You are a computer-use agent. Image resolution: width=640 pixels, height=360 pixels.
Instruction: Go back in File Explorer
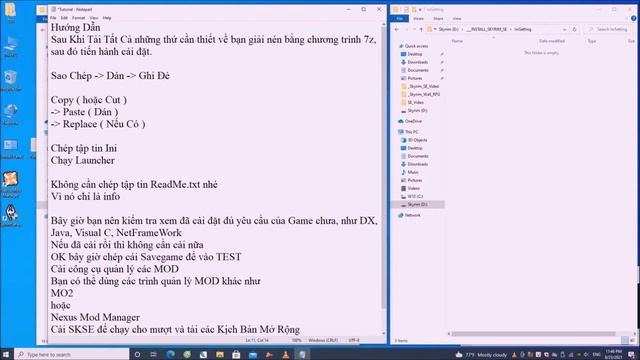coord(397,29)
